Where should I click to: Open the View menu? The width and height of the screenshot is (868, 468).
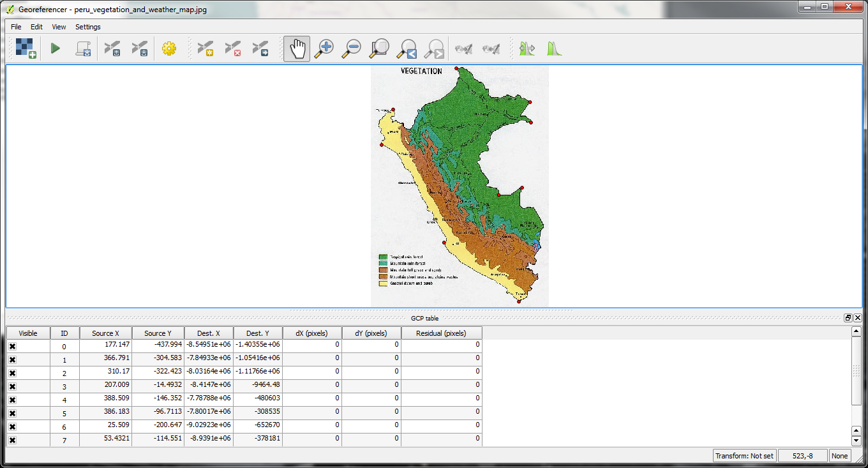(59, 27)
